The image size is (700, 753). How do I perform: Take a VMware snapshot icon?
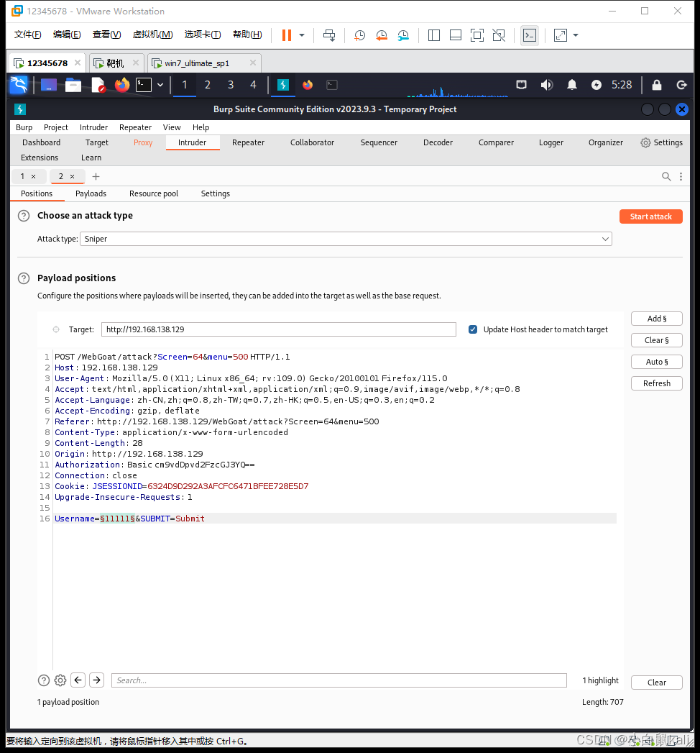coord(359,35)
